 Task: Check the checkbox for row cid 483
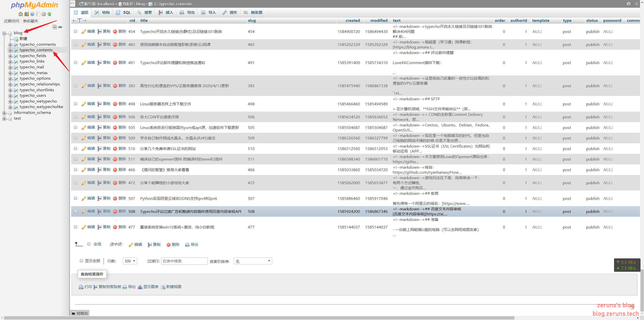click(x=75, y=44)
